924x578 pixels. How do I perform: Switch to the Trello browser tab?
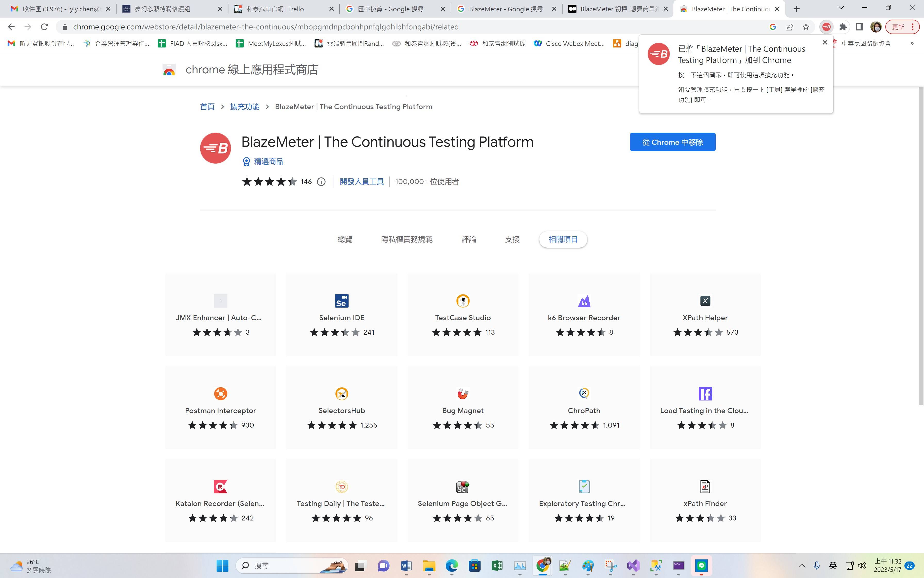click(x=284, y=9)
